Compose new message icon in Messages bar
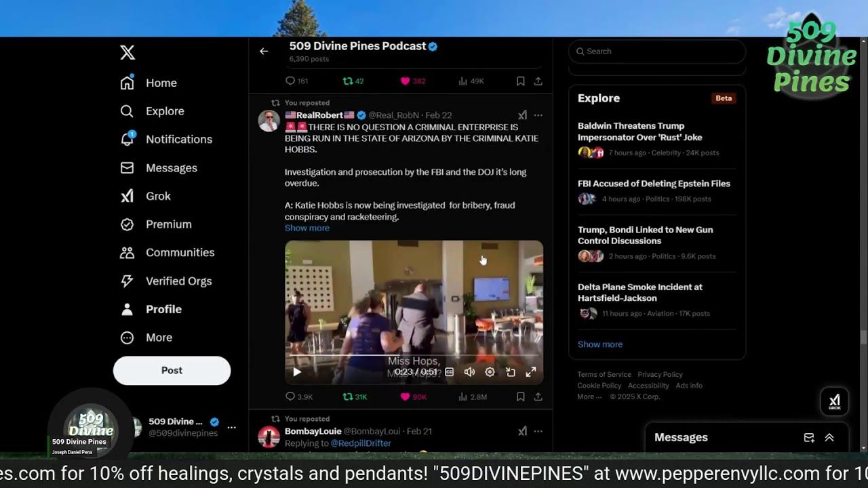The width and height of the screenshot is (868, 488). [809, 438]
